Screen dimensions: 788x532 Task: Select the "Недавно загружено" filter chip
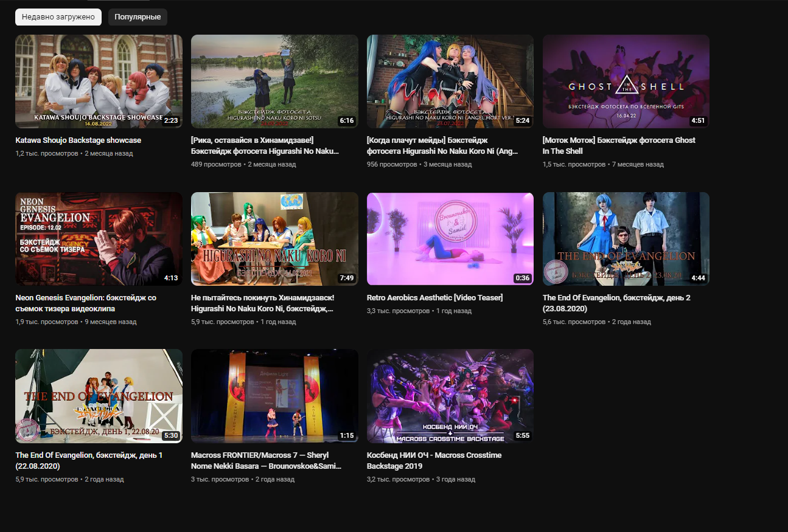[58, 17]
